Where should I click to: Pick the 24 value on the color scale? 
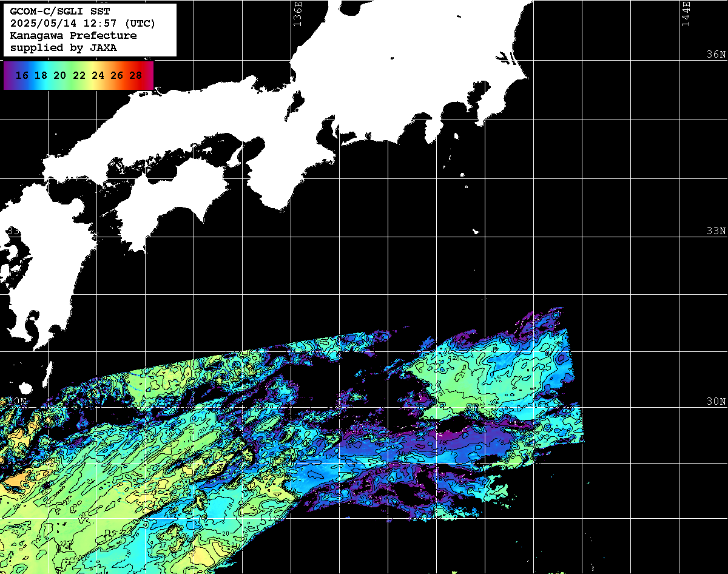(x=98, y=76)
